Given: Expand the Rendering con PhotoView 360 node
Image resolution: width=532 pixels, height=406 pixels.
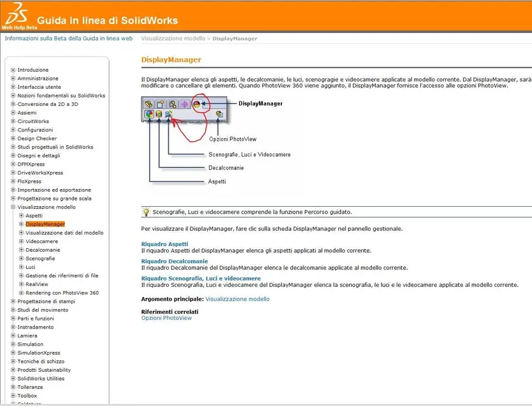Looking at the screenshot, I should 21,292.
